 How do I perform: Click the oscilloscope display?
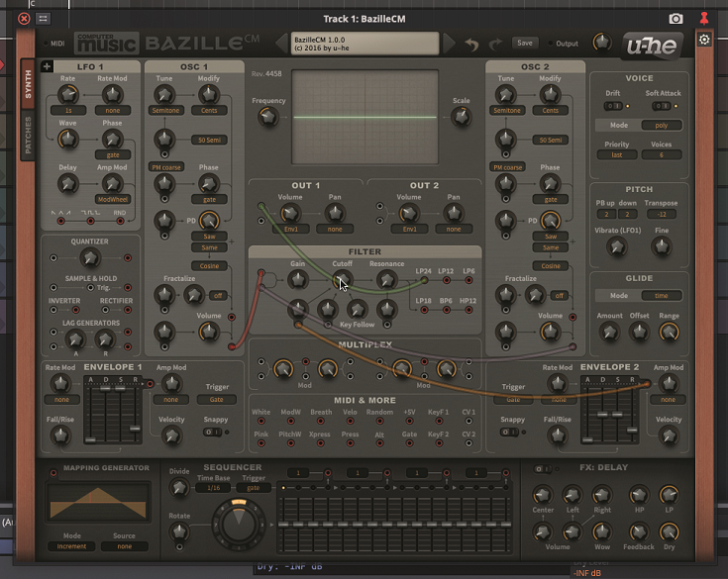point(364,117)
